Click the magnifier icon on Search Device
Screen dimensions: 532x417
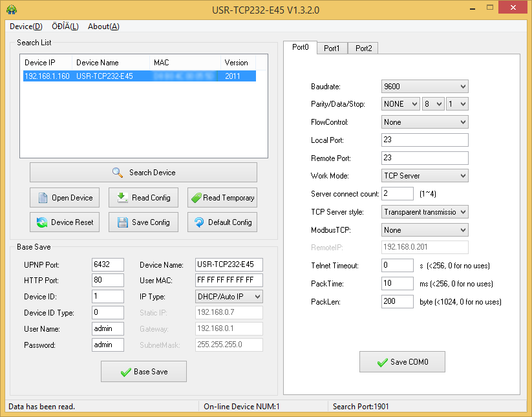118,173
